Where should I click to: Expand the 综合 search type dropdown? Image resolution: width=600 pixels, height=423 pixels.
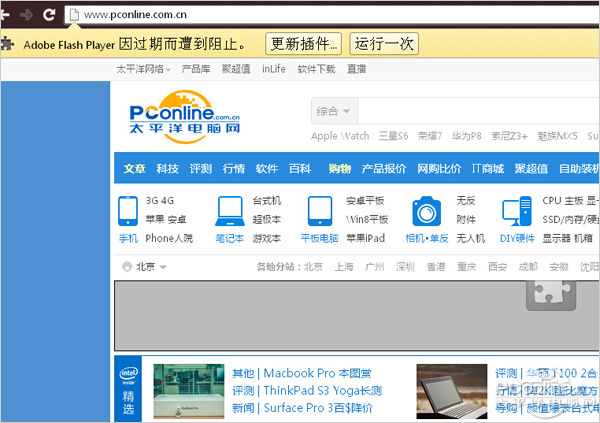tap(334, 111)
